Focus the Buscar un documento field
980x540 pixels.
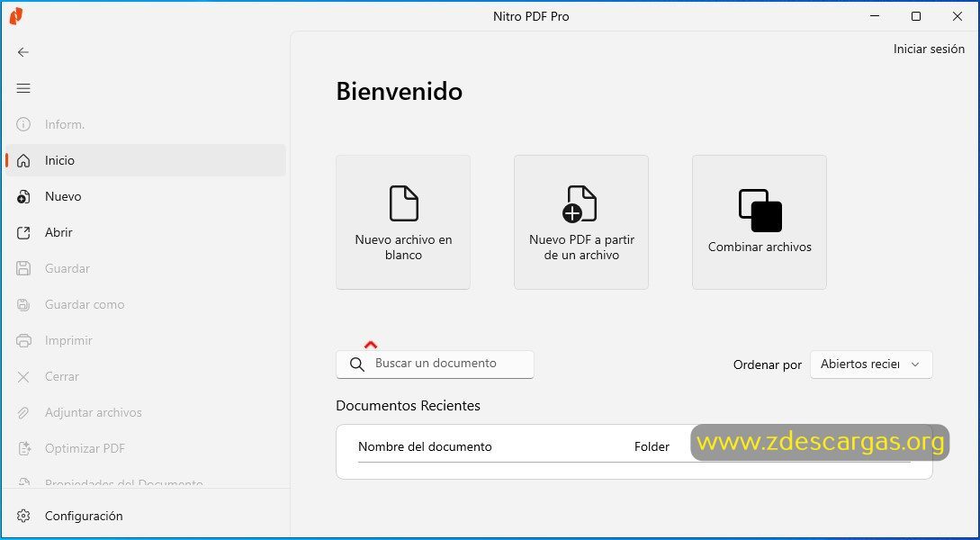coord(435,364)
